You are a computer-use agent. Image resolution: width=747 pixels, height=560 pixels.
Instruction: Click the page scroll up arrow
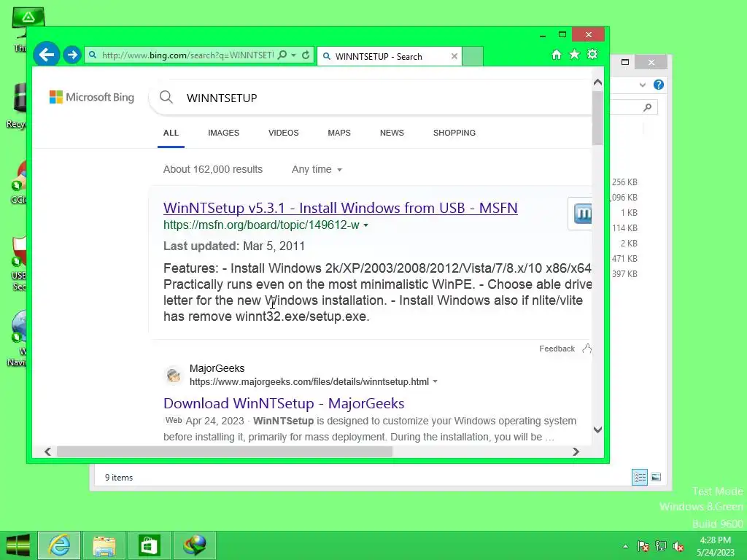[x=598, y=82]
